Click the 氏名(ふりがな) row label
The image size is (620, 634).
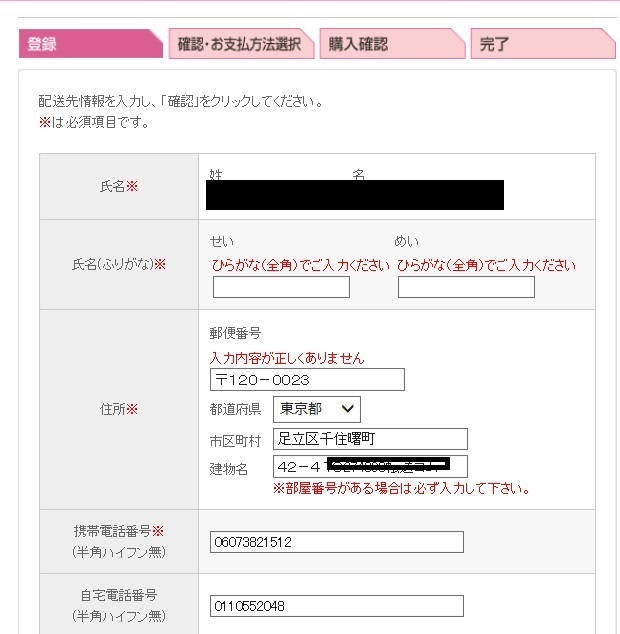click(119, 265)
